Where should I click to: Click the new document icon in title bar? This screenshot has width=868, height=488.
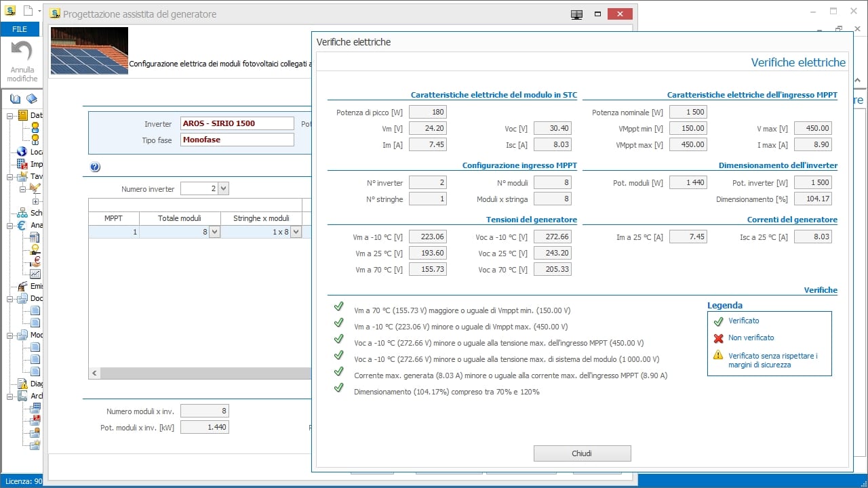tap(27, 10)
